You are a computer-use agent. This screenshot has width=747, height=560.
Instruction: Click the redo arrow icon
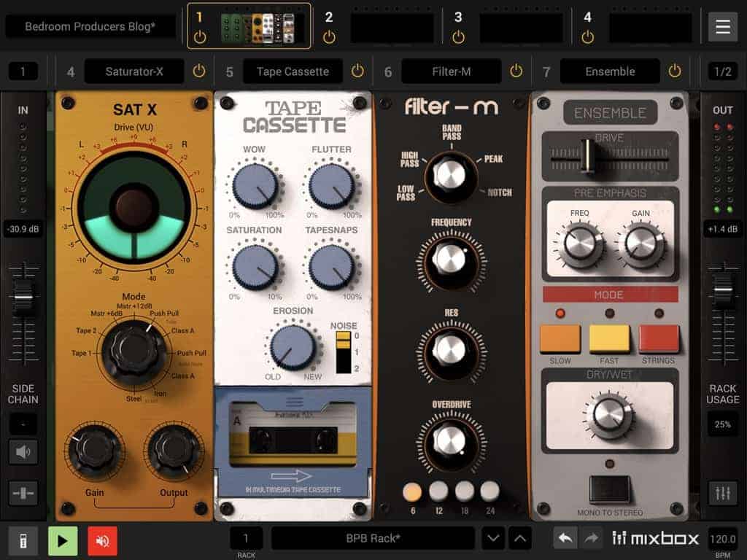click(x=591, y=539)
